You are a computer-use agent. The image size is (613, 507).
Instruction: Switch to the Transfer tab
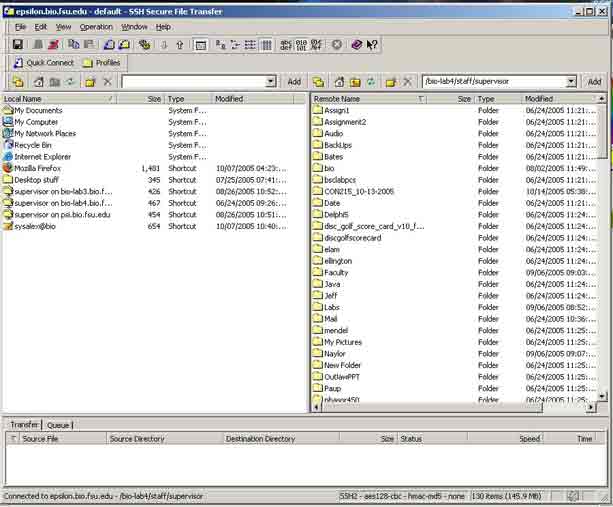click(x=25, y=424)
